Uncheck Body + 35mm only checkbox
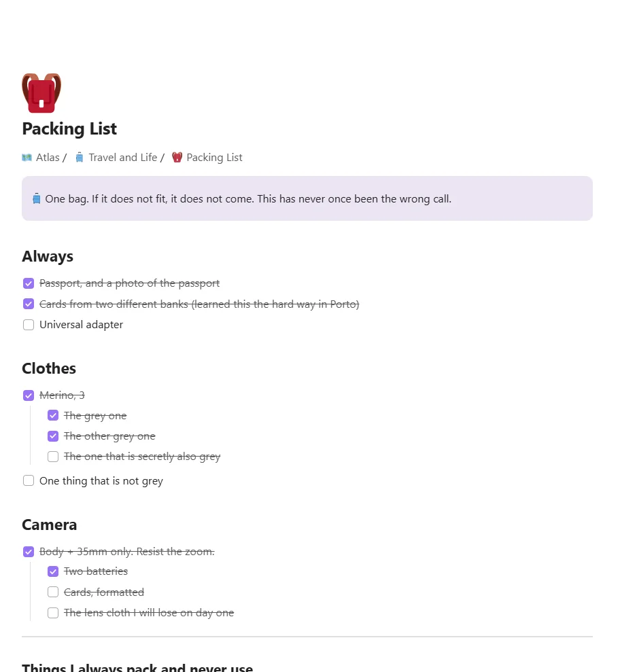The height and width of the screenshot is (672, 620). (x=29, y=552)
